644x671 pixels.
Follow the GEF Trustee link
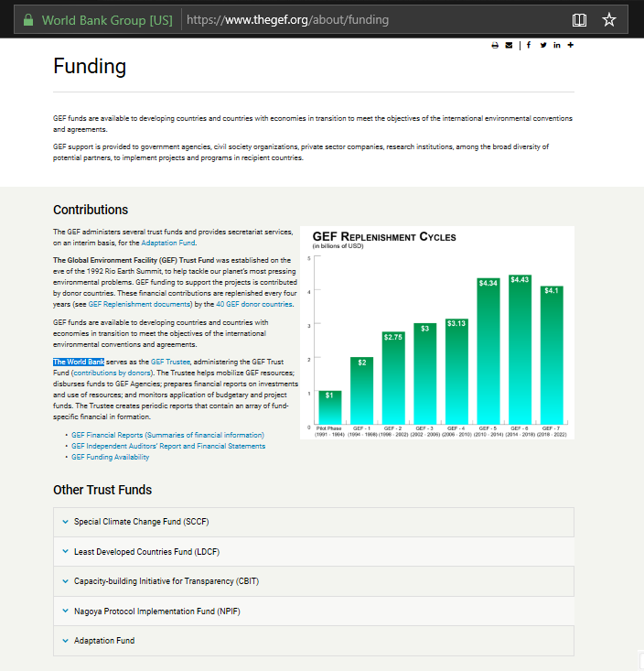point(170,362)
